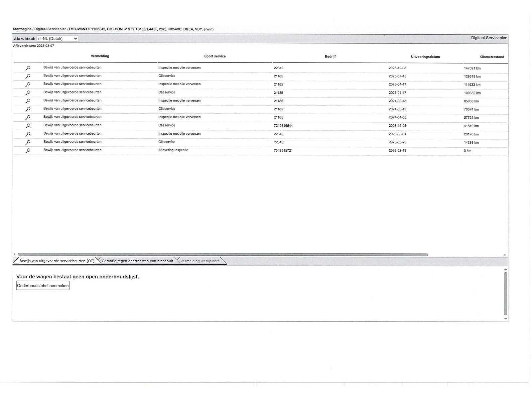The width and height of the screenshot is (532, 399).
Task: Open the Afdruktaal language dropdown
Action: point(57,39)
